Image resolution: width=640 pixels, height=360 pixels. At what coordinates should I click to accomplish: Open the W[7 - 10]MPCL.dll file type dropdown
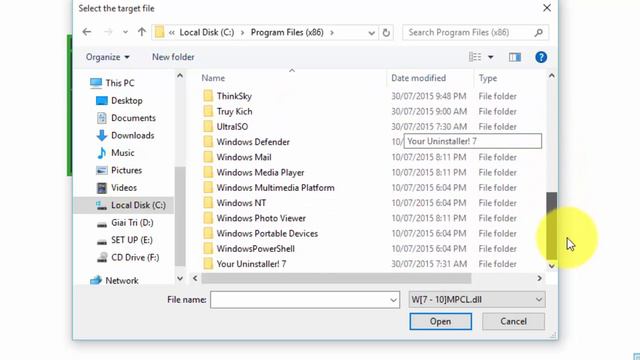pyautogui.click(x=477, y=300)
